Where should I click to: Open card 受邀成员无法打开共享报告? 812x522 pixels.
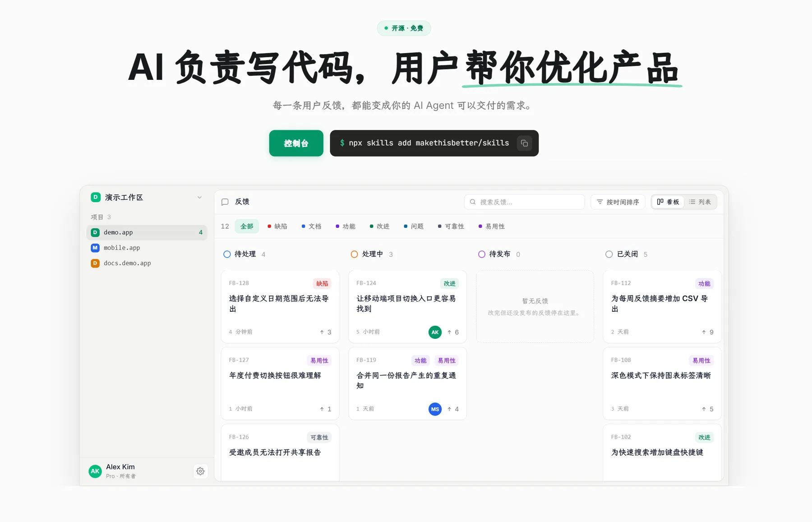click(280, 453)
